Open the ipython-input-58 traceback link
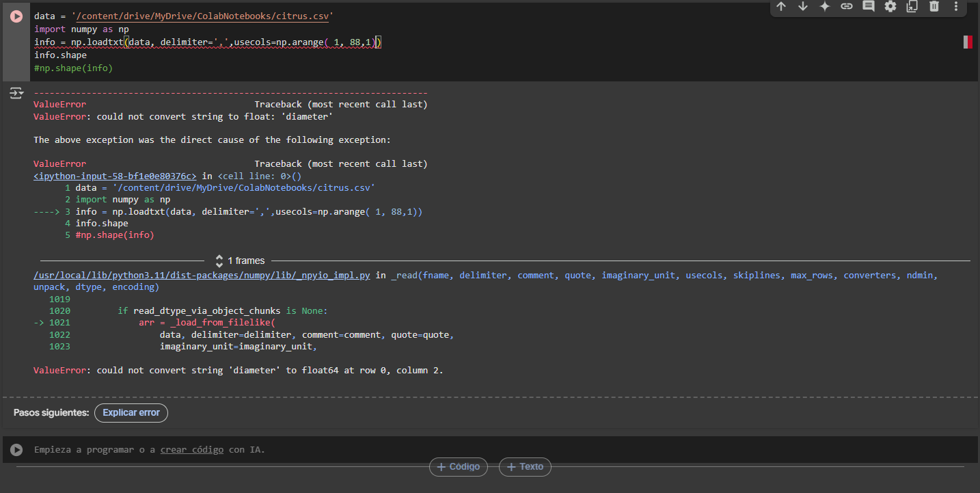The height and width of the screenshot is (493, 980). [x=115, y=176]
